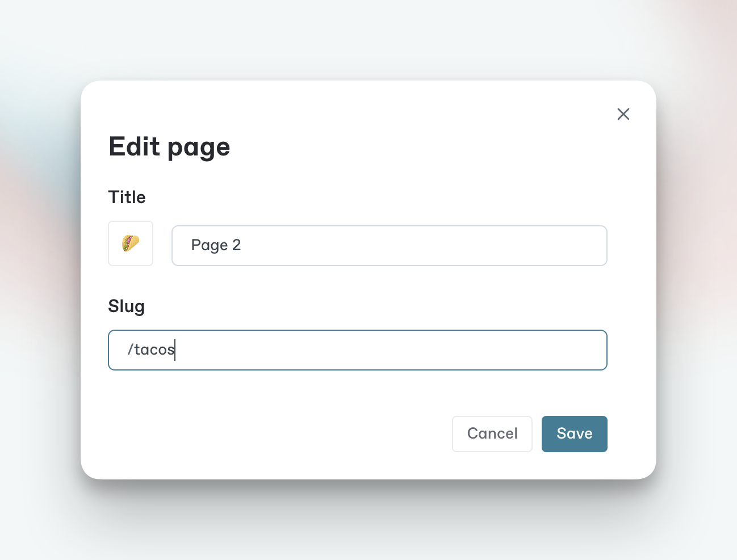Pick a new emoji for the page
Viewport: 737px width, 560px height.
(x=131, y=243)
